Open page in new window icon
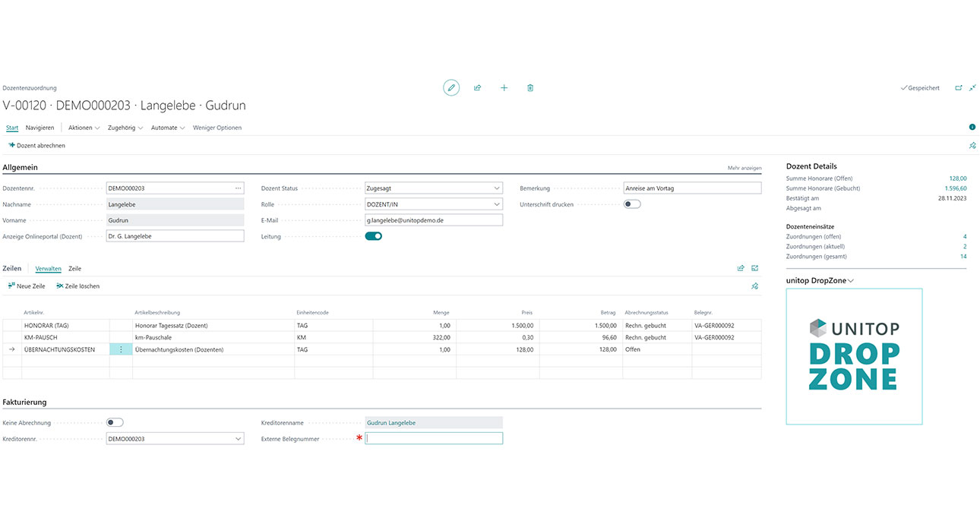980x524 pixels. [958, 88]
